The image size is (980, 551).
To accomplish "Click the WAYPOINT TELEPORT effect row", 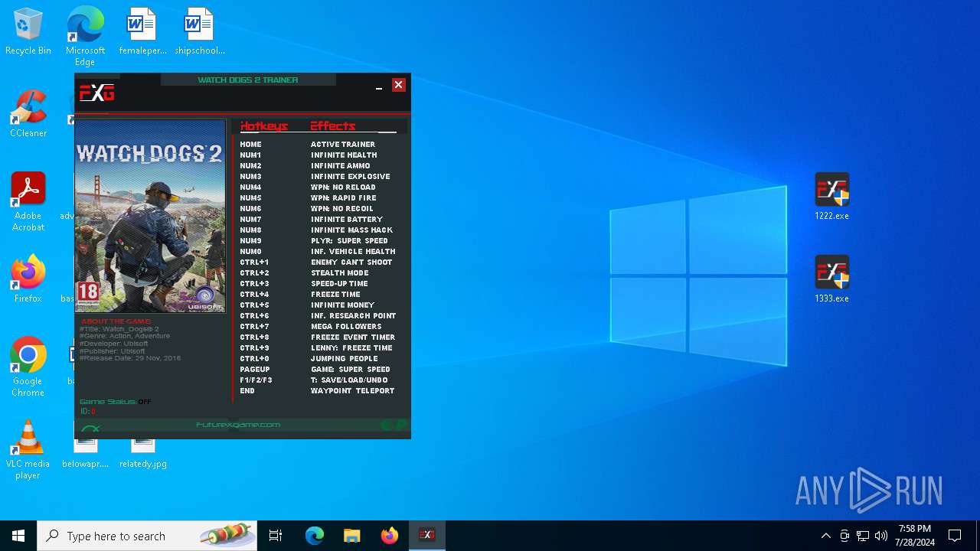I will pyautogui.click(x=353, y=390).
